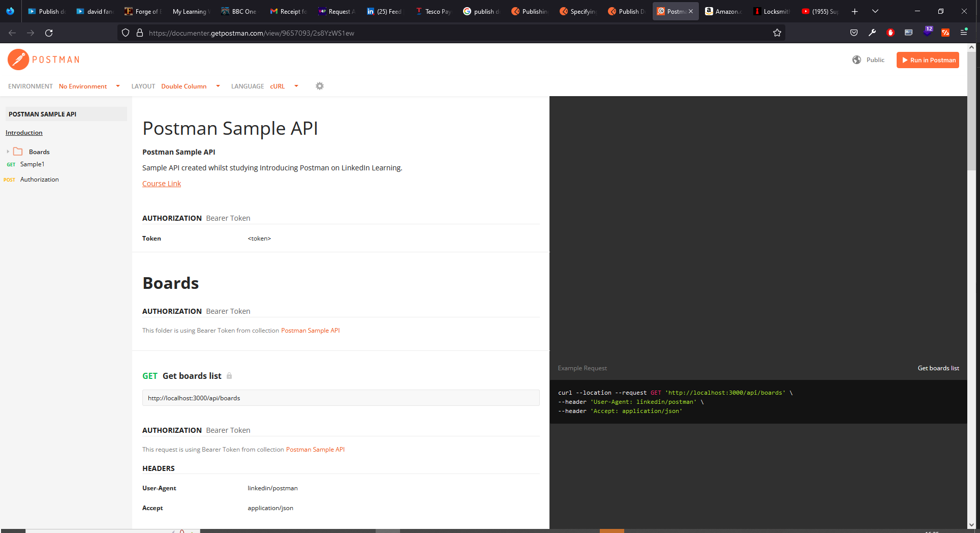Open the Course Link hyperlink
980x533 pixels.
coord(162,184)
